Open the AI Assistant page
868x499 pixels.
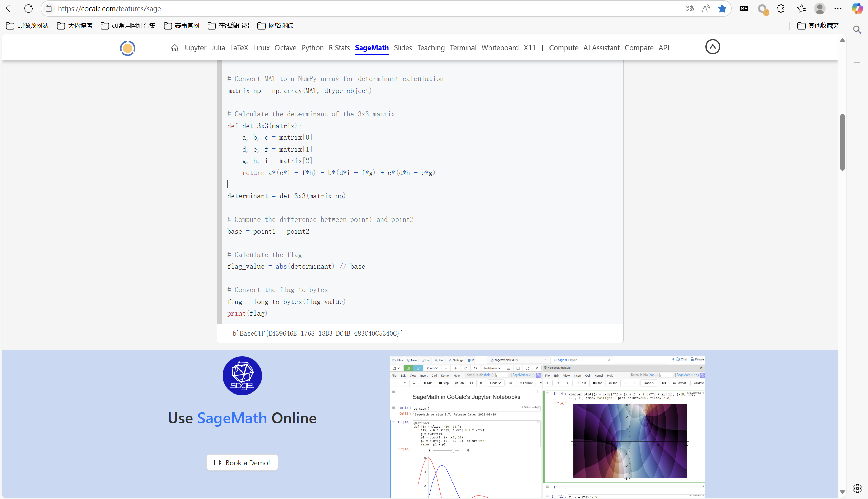point(601,47)
